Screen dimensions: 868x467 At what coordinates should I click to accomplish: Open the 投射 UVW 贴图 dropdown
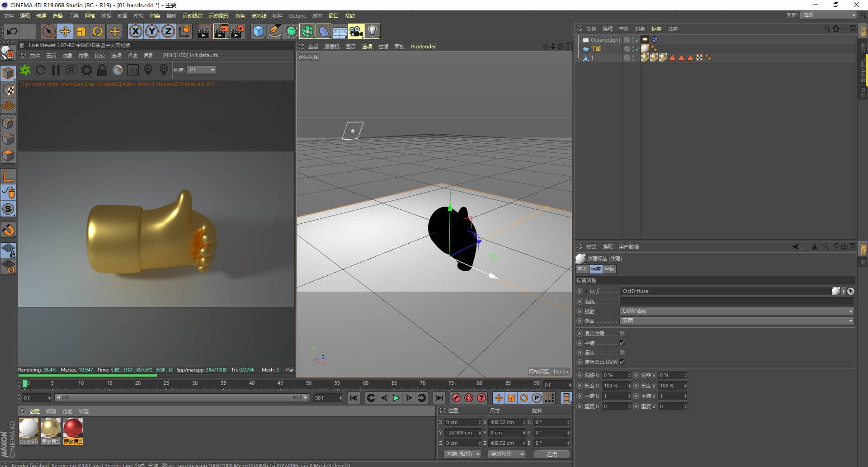click(x=737, y=311)
